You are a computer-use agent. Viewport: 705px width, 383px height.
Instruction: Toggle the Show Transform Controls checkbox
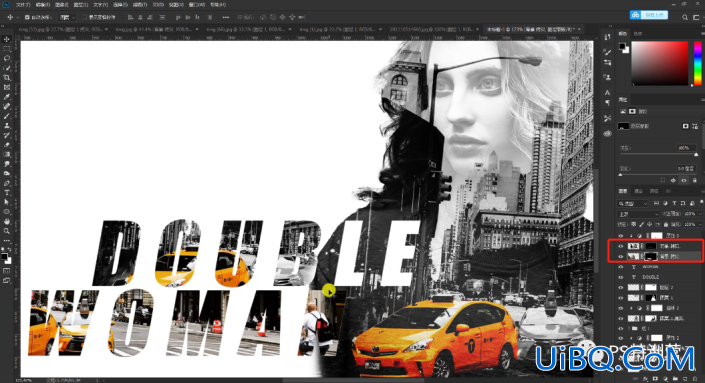click(85, 17)
